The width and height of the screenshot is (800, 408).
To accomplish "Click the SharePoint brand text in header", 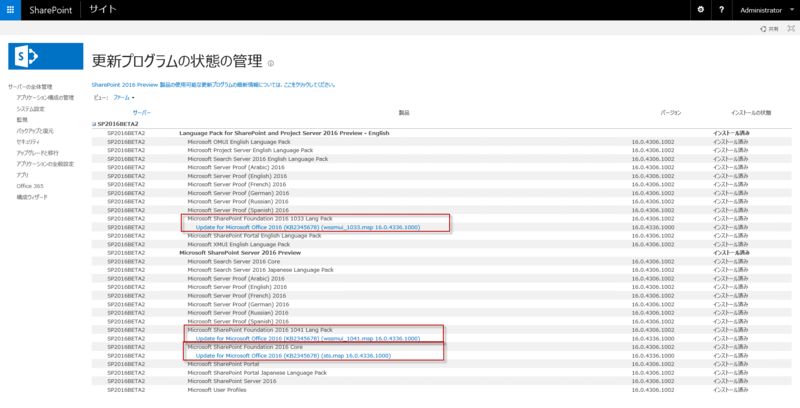I will coord(51,10).
